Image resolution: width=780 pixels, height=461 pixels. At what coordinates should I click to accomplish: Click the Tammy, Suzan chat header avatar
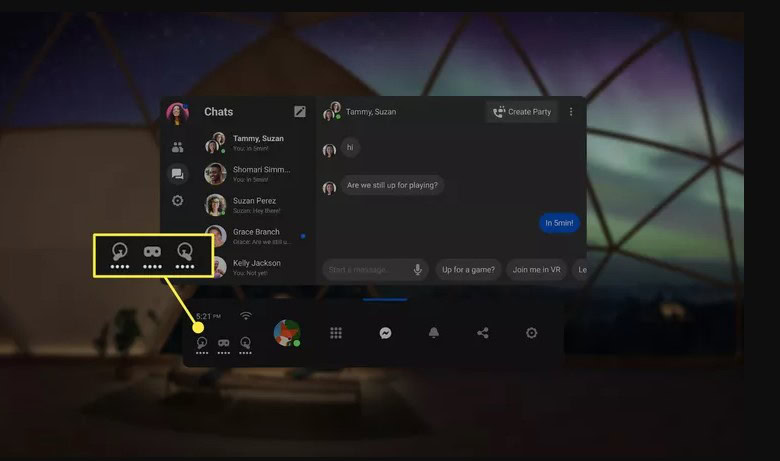click(332, 111)
